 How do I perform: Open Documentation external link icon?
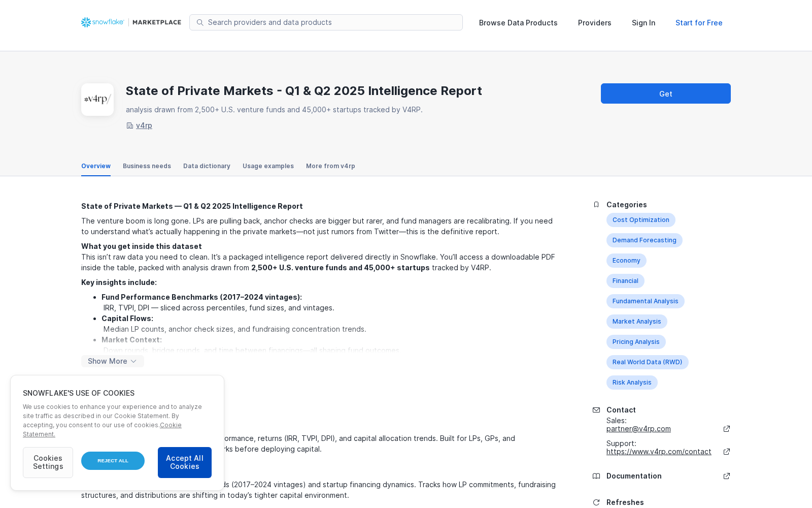pyautogui.click(x=727, y=476)
